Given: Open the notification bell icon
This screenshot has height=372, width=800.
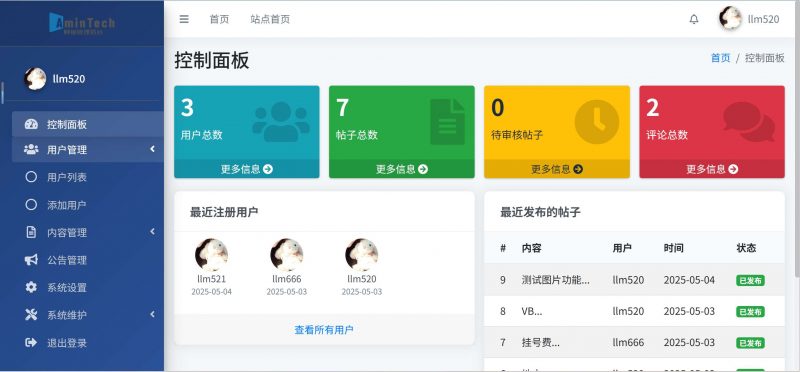Looking at the screenshot, I should coord(694,19).
